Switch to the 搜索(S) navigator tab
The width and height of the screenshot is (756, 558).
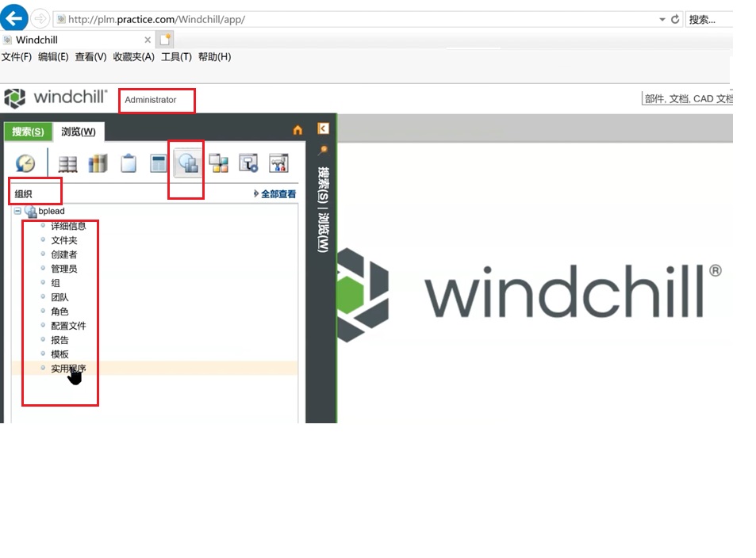[28, 132]
